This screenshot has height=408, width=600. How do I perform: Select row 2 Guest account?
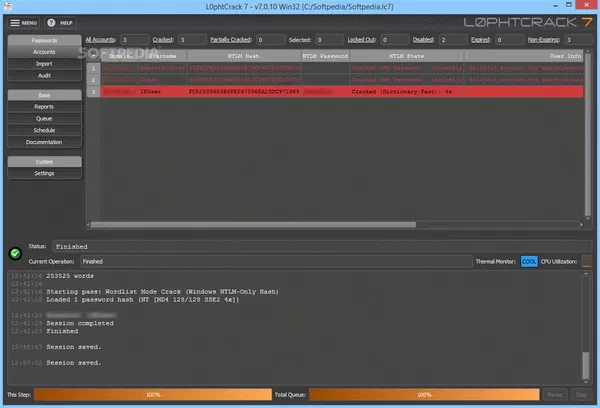[342, 80]
